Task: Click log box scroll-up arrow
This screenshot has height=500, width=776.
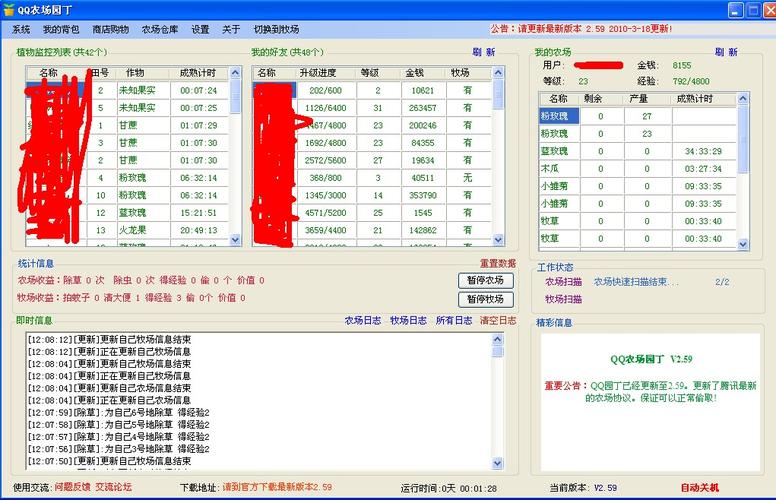Action: (x=497, y=340)
